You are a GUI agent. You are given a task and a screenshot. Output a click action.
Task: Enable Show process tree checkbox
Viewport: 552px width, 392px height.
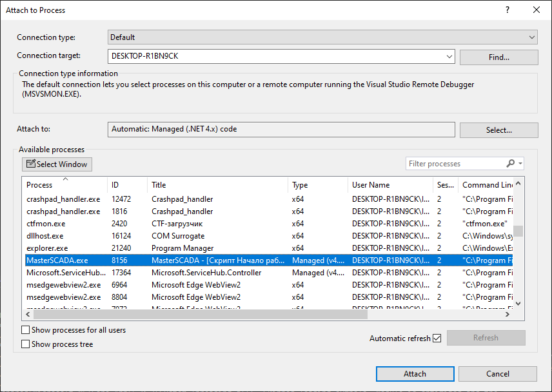[25, 344]
